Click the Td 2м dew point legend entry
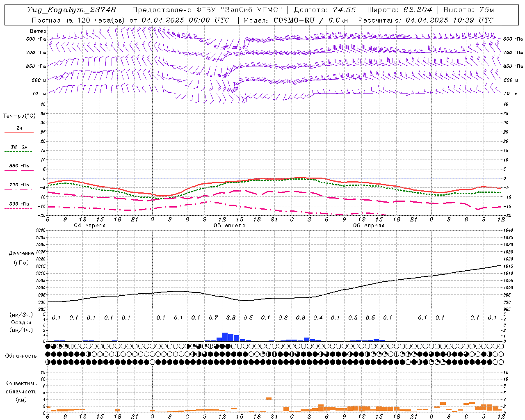525x420 pixels. pyautogui.click(x=19, y=147)
